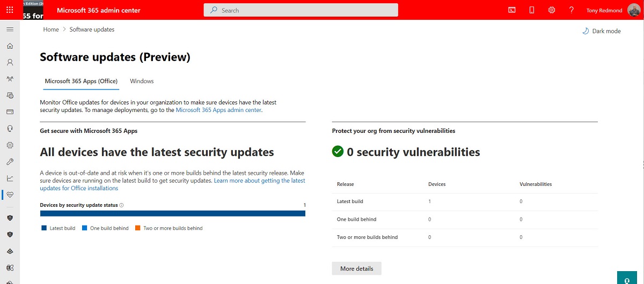Select 'One build behind' table row label
The width and height of the screenshot is (644, 284).
(x=356, y=219)
